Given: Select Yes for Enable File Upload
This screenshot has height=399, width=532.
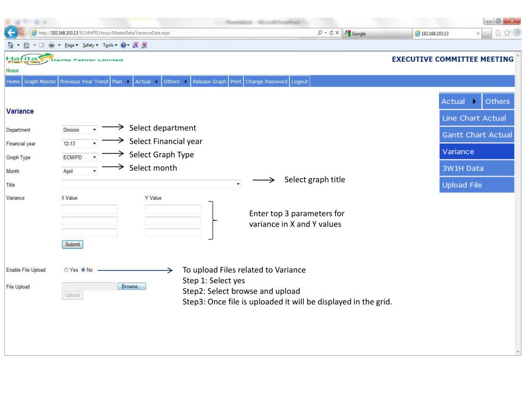Looking at the screenshot, I should point(66,270).
